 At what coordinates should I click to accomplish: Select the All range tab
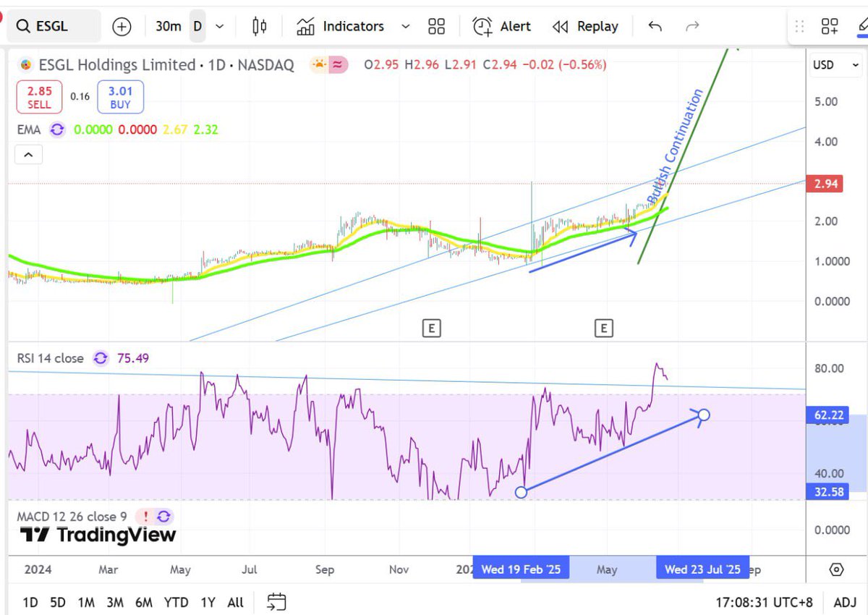[x=235, y=602]
